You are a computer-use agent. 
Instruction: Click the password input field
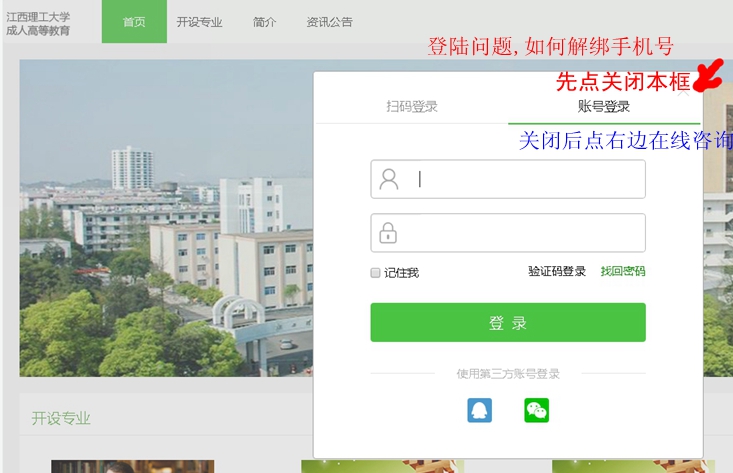point(508,233)
